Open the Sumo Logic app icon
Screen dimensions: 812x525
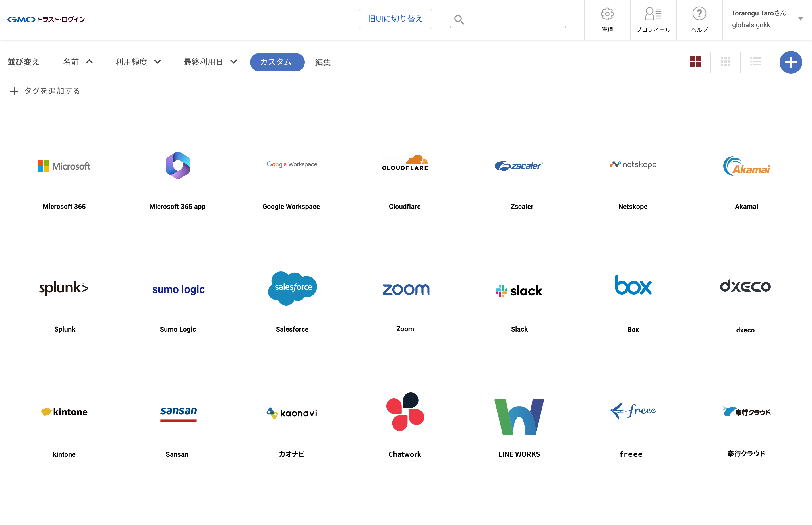point(178,289)
